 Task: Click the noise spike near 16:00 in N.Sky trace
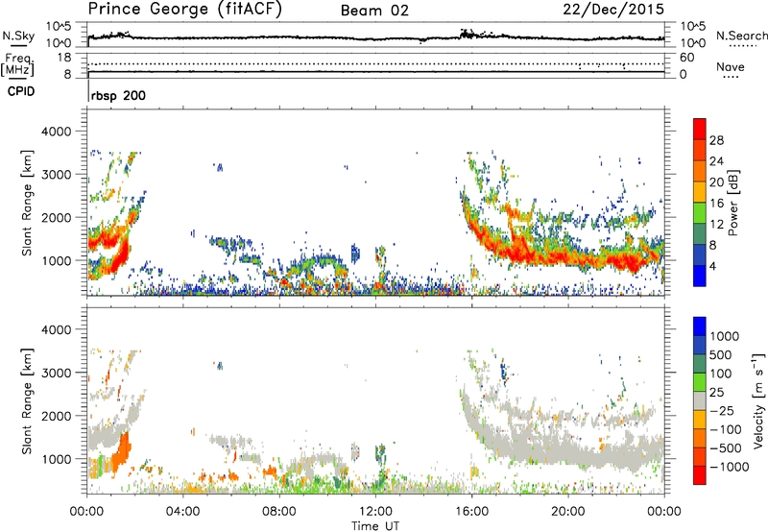point(468,34)
